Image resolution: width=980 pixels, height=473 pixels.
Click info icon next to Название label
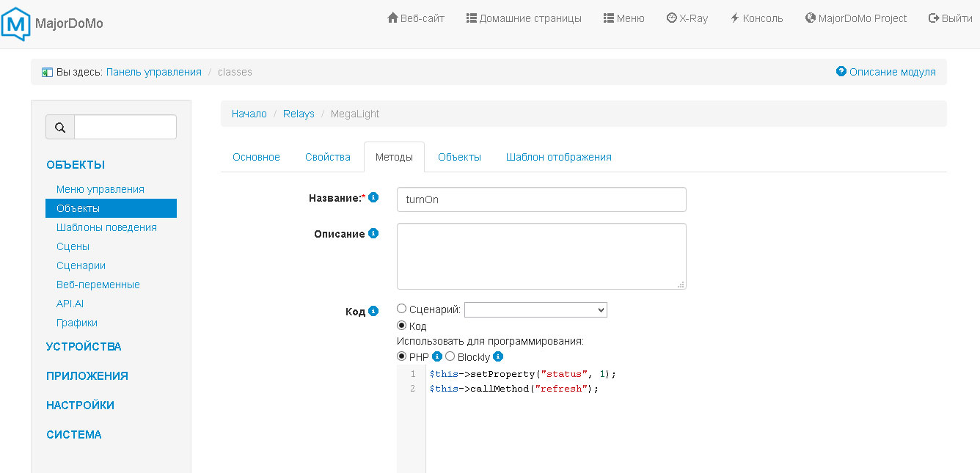coord(373,197)
